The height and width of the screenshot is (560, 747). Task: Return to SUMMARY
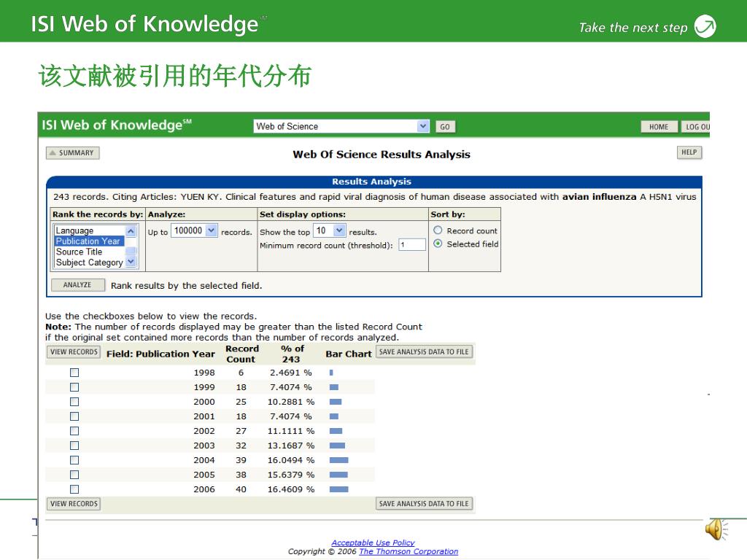tap(73, 153)
